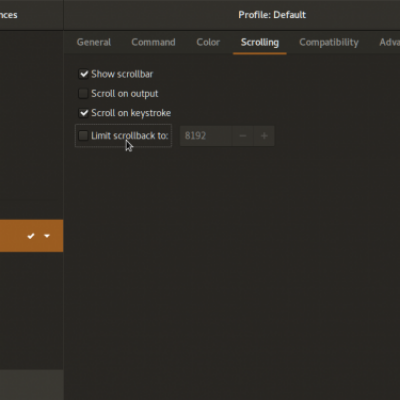The width and height of the screenshot is (400, 400).
Task: Click the gray bar at sidebar bottom
Action: click(x=32, y=385)
